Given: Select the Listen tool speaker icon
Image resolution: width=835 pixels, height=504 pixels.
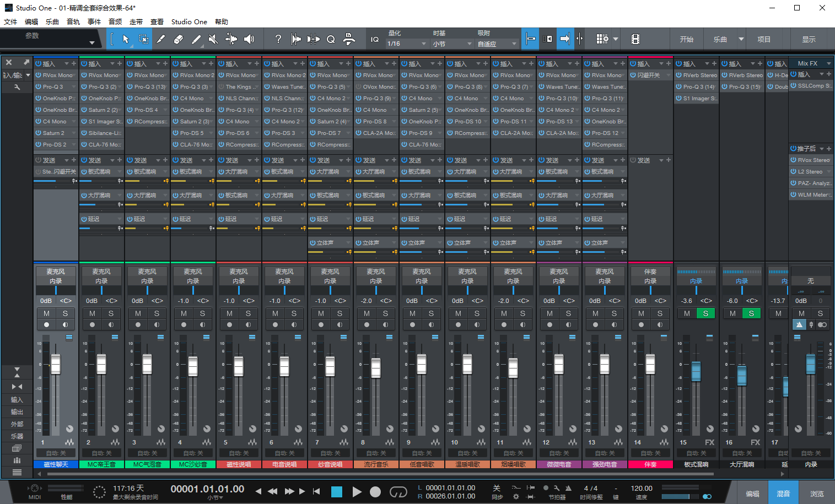Looking at the screenshot, I should pyautogui.click(x=249, y=39).
